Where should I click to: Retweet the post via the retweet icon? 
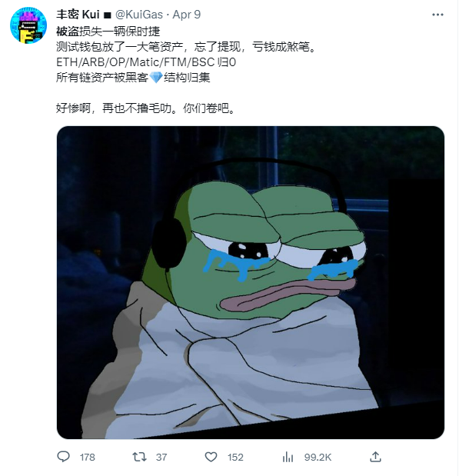(139, 457)
